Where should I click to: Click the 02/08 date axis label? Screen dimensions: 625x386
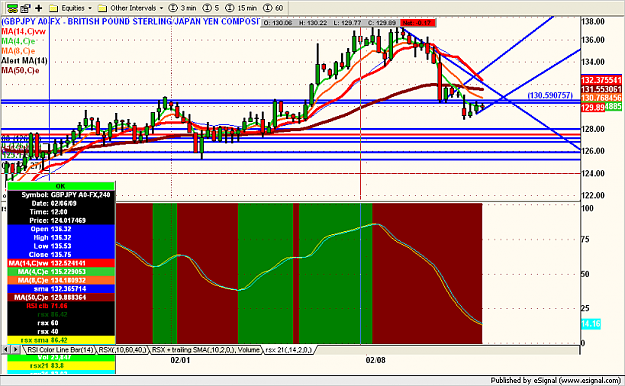point(375,360)
